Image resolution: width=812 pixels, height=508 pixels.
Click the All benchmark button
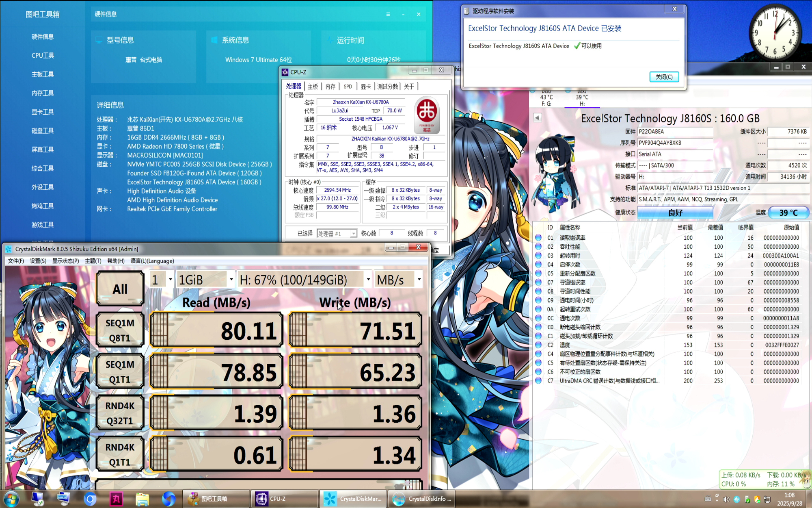[x=120, y=289]
